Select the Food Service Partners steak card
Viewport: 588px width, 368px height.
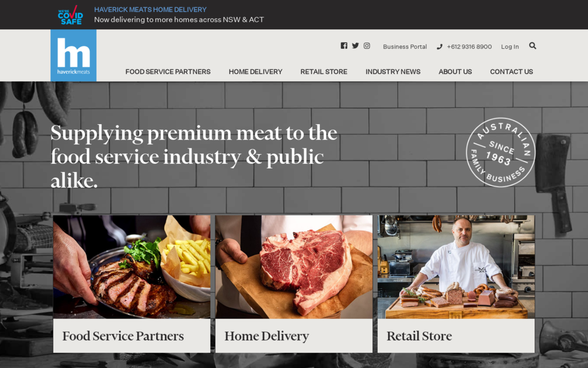131,283
